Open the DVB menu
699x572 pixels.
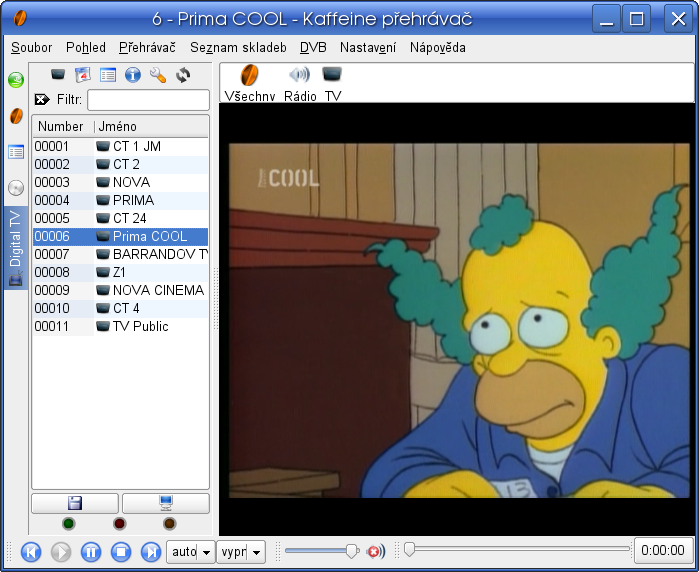[x=313, y=47]
